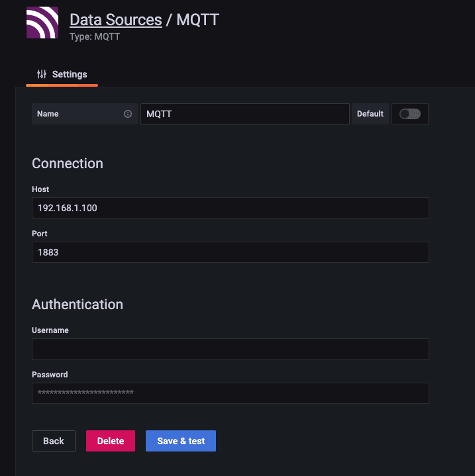475x476 pixels.
Task: Focus the masked Password input field
Action: [x=230, y=393]
